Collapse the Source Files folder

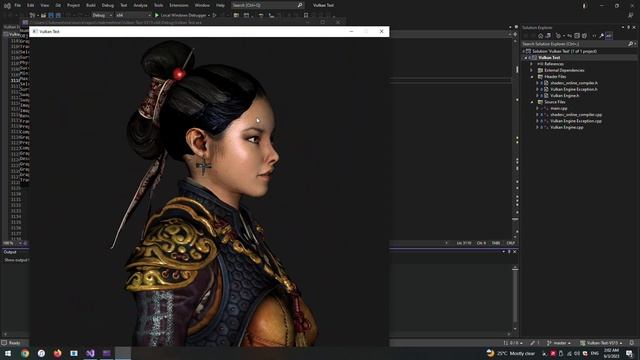click(531, 102)
